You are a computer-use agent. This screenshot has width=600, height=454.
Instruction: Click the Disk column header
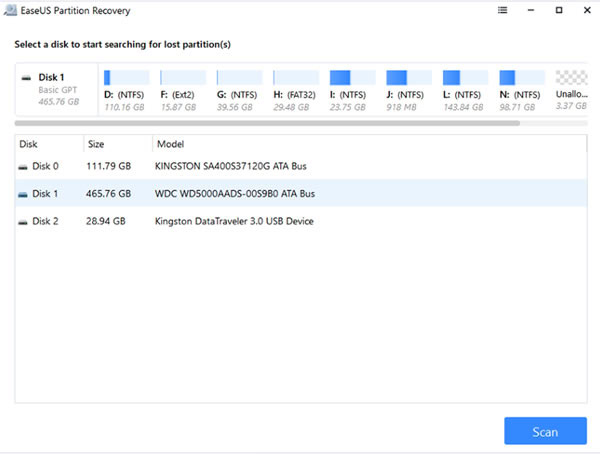(28, 144)
